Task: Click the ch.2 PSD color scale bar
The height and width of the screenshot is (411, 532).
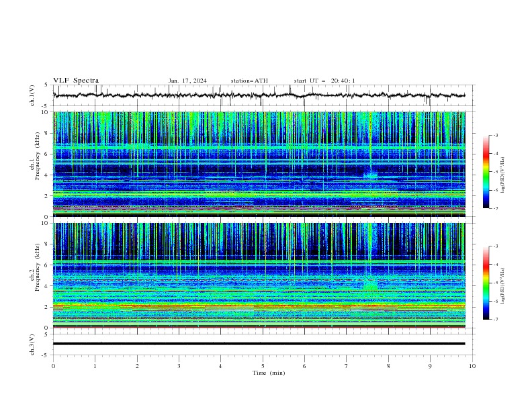Action: coord(486,283)
